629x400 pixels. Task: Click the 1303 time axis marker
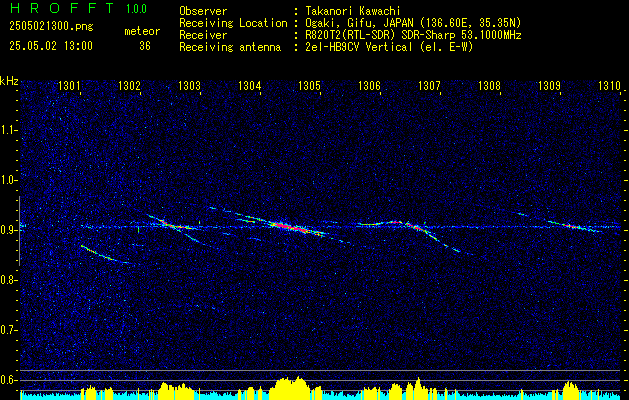pyautogui.click(x=189, y=85)
